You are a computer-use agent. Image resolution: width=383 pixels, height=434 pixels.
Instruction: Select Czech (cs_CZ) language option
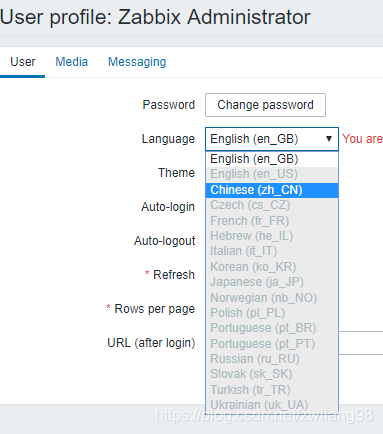tap(272, 205)
